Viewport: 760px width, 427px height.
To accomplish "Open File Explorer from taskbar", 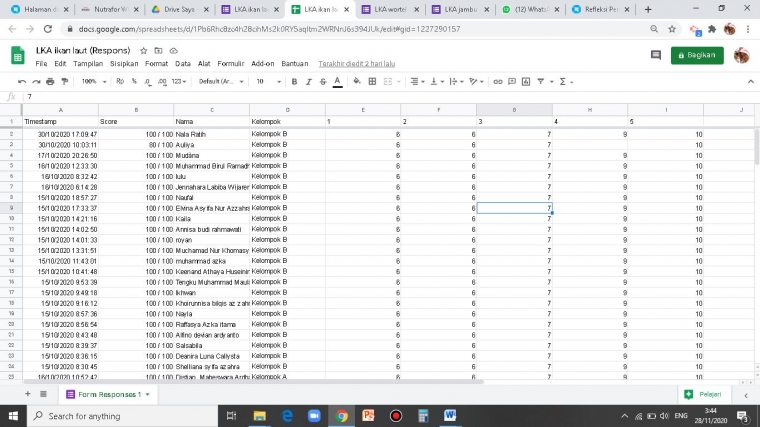I will [260, 416].
